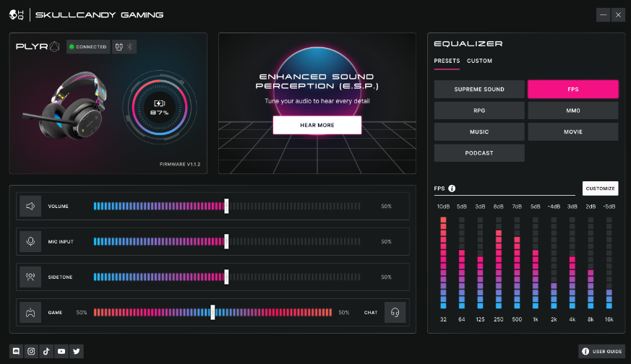Image resolution: width=631 pixels, height=364 pixels.
Task: Click the 32 Hz equalizer band
Action: (443, 263)
